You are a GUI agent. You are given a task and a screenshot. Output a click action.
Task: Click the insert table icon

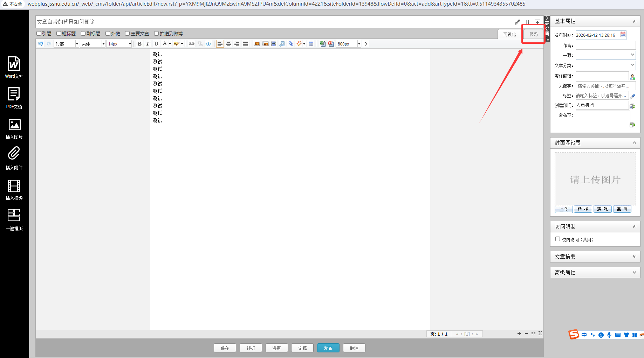click(x=311, y=44)
